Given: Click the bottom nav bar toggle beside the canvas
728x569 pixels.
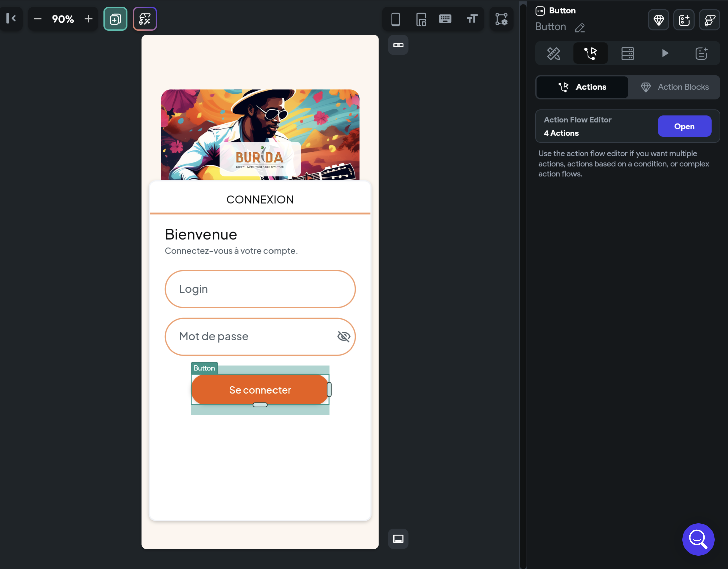Looking at the screenshot, I should (x=398, y=539).
